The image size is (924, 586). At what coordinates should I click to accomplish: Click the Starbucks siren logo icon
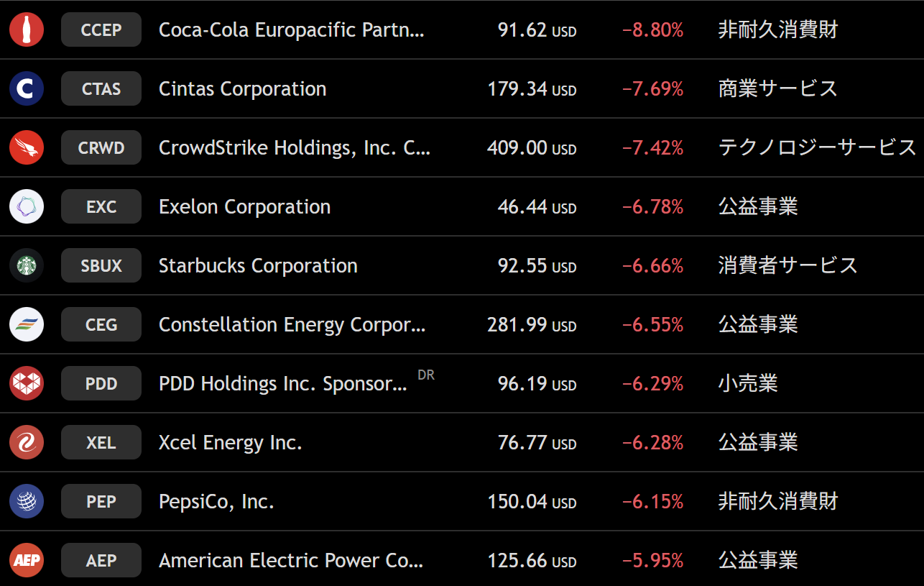(x=27, y=266)
